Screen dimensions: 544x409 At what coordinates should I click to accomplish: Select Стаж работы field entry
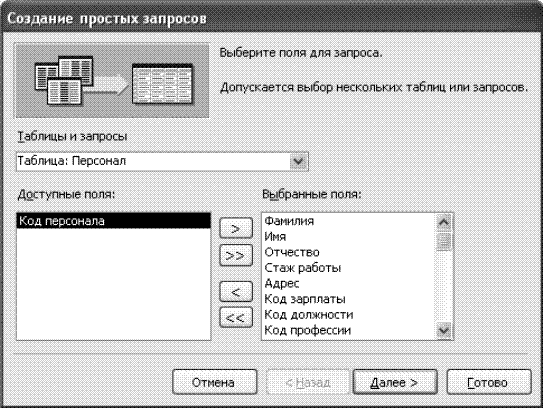point(303,268)
